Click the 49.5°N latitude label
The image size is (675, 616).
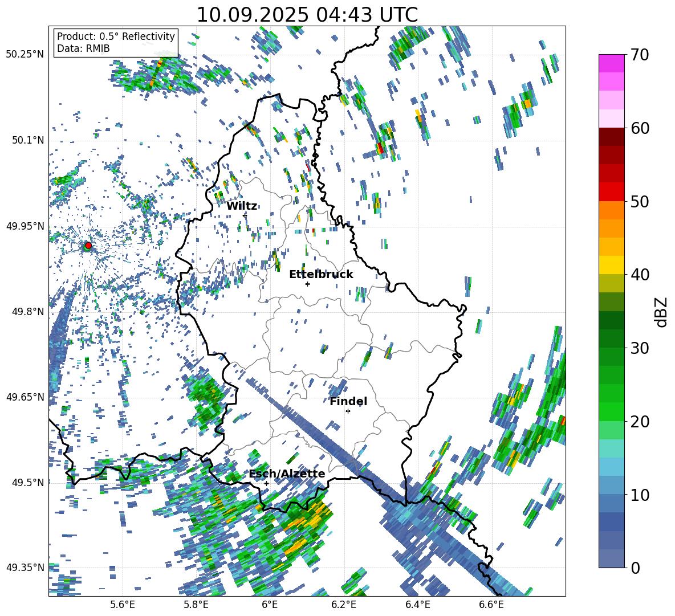click(28, 482)
